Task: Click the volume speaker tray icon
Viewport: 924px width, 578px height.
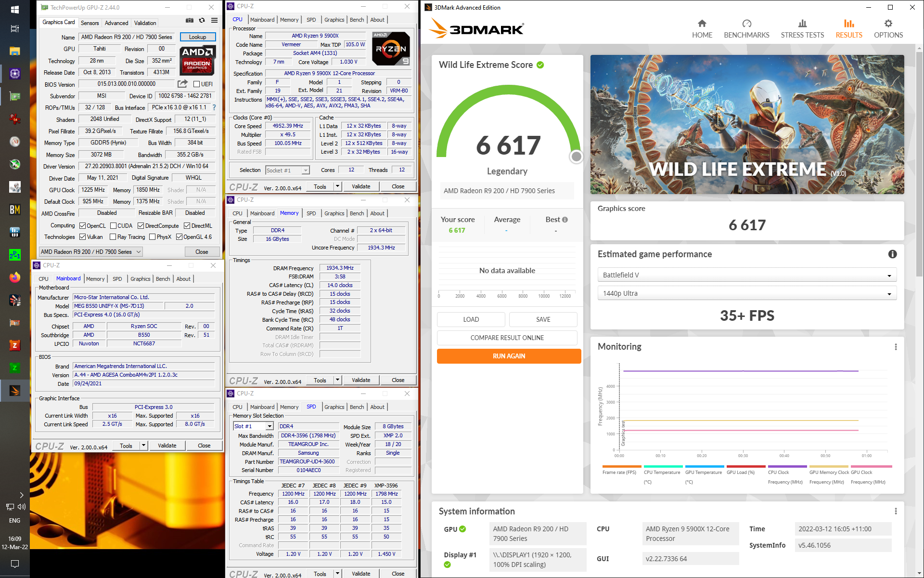Action: click(22, 507)
